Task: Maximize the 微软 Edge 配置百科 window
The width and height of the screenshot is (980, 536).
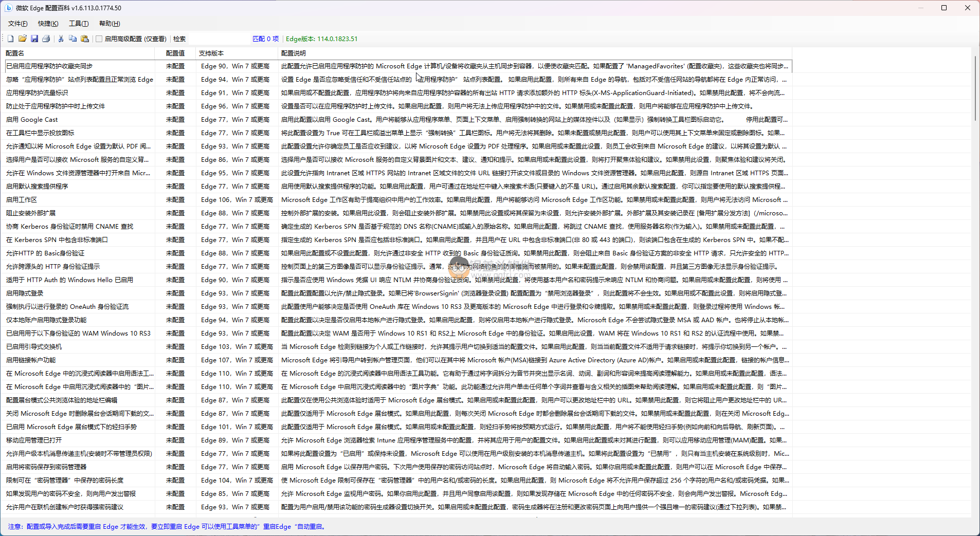Action: 944,8
